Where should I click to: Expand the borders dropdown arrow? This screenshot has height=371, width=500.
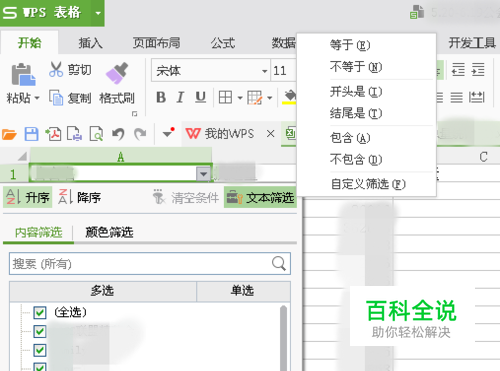pos(240,98)
